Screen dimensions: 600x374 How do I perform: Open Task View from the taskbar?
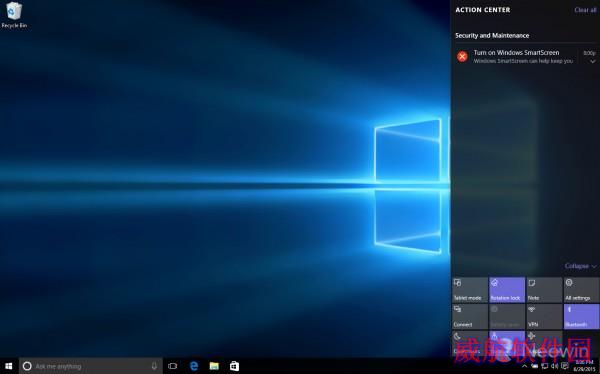pyautogui.click(x=173, y=366)
